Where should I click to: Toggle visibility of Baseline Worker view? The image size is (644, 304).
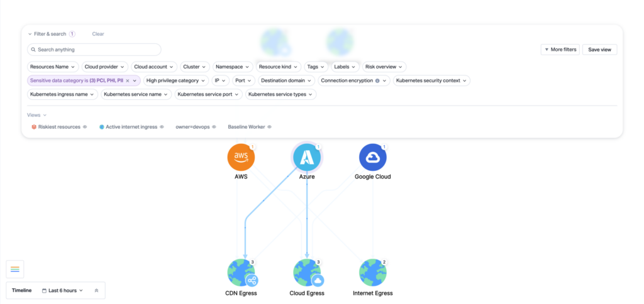[x=269, y=127]
